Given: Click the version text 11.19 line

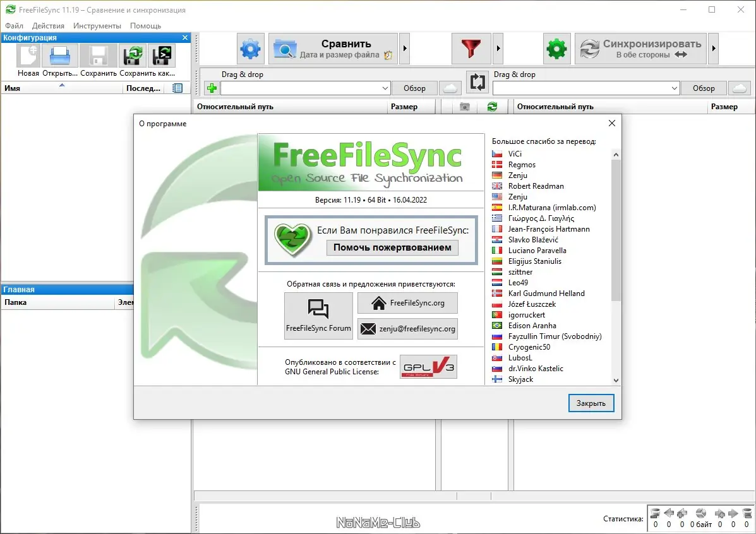Looking at the screenshot, I should (x=371, y=199).
